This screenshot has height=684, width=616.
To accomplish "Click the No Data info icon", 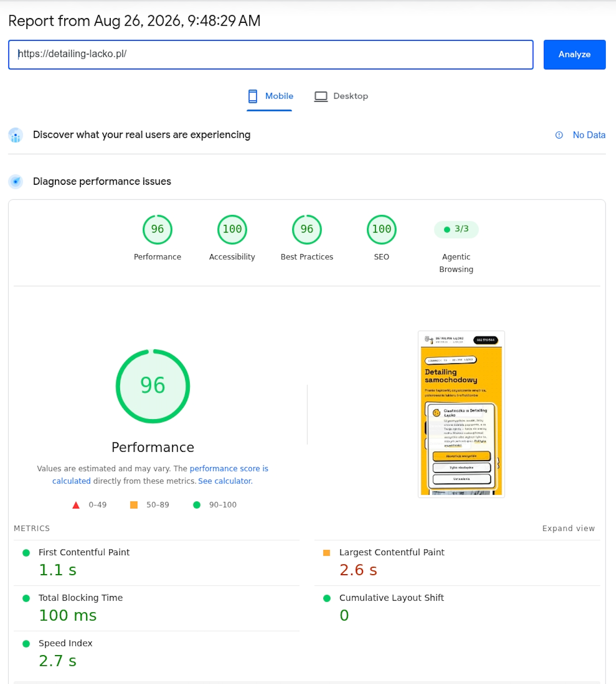I will coord(559,135).
